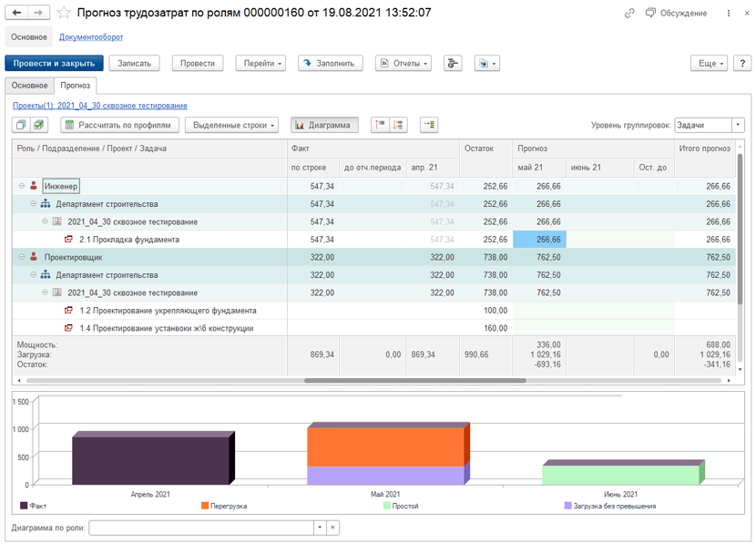Open the Уровень группировок dropdown

click(738, 125)
